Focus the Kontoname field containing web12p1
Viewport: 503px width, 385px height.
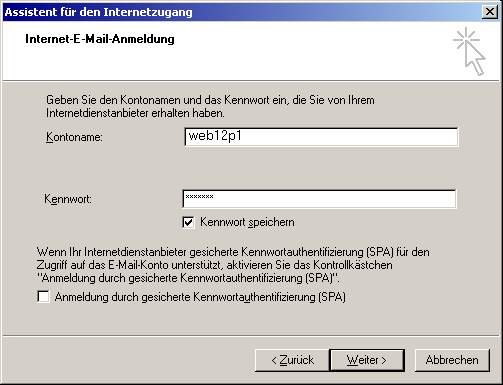point(321,137)
